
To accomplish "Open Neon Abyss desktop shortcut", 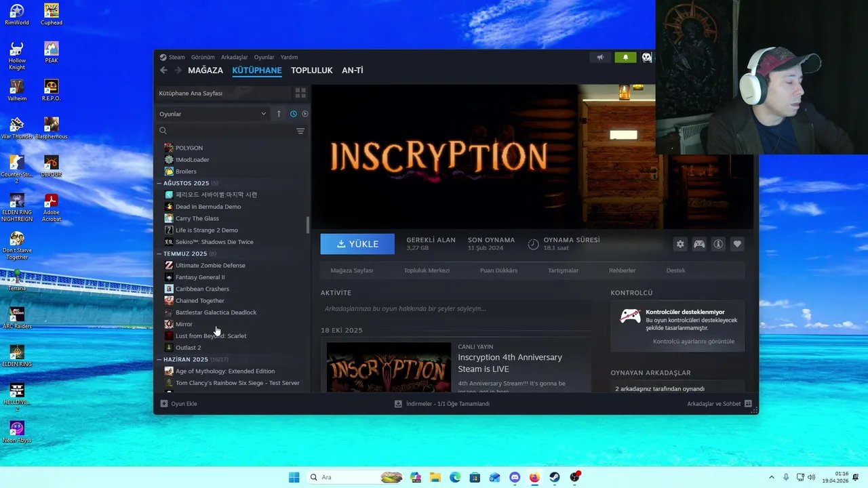I will coord(17,432).
